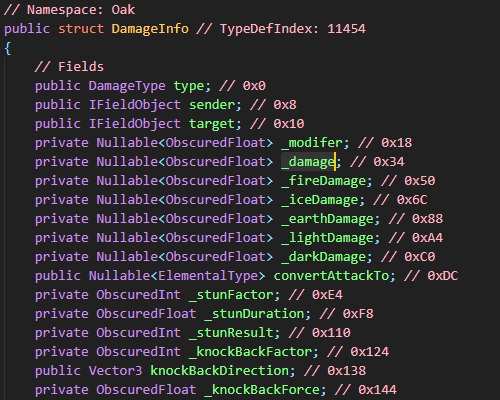Click the _stunResult field name

[x=231, y=333]
